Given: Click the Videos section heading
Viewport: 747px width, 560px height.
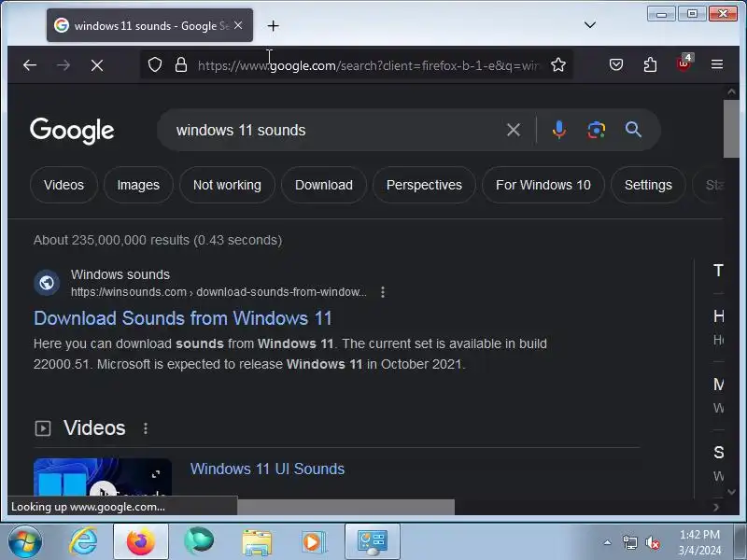Looking at the screenshot, I should click(x=94, y=428).
